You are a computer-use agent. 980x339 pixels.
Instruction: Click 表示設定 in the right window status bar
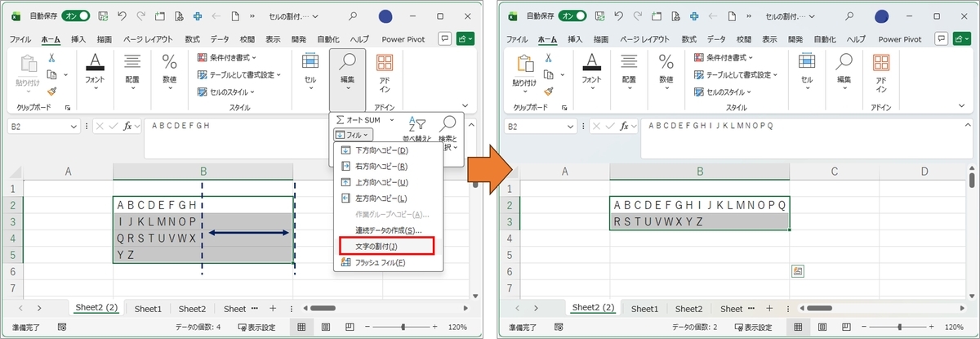click(753, 327)
